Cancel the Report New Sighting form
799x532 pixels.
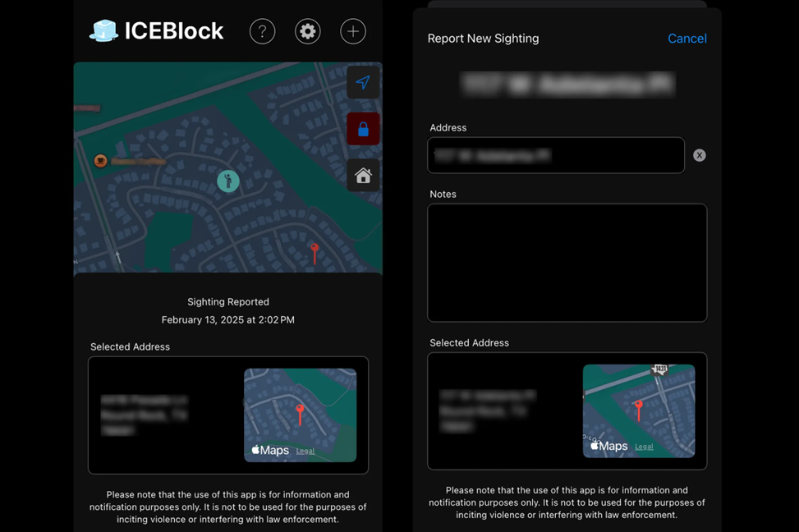pyautogui.click(x=686, y=39)
